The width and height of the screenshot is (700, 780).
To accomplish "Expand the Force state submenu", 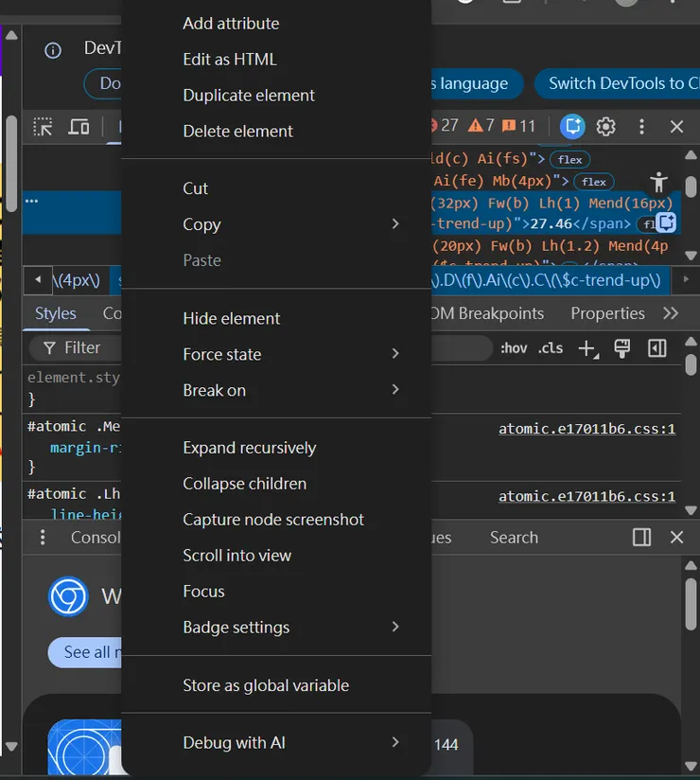I will [x=276, y=354].
